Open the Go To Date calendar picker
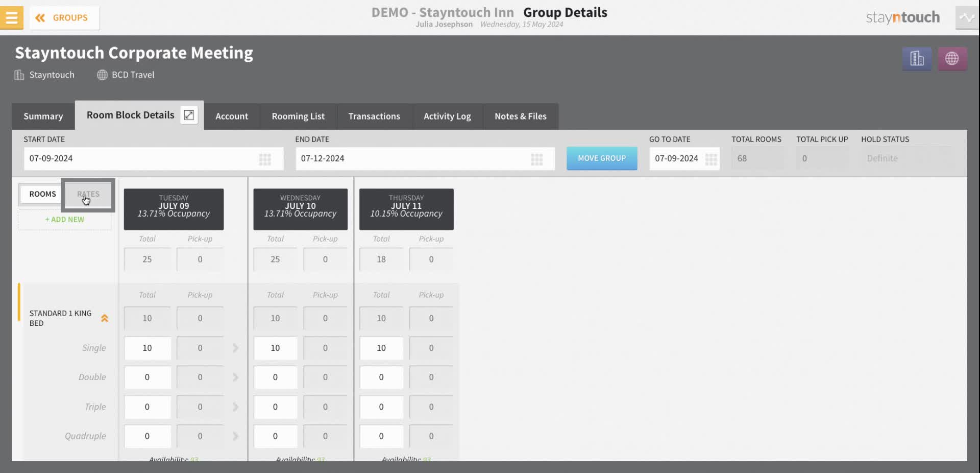 tap(711, 159)
